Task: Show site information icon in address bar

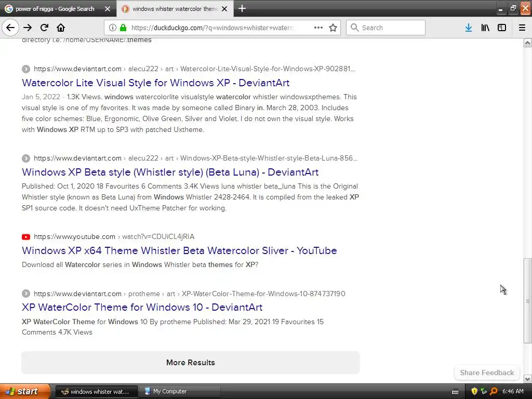Action: point(112,28)
